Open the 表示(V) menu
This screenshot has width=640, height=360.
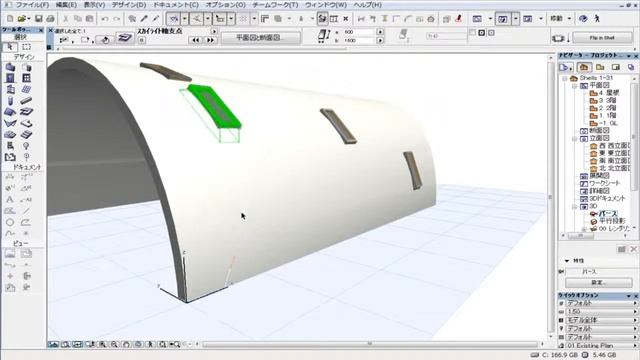pos(94,5)
